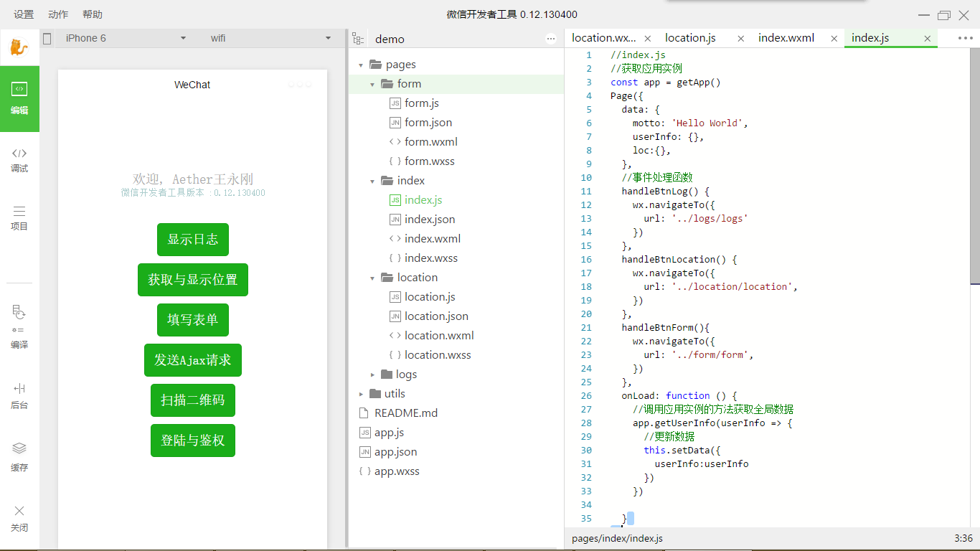Click the editor vertical scrollbar
The height and width of the screenshot is (551, 980).
(975, 165)
